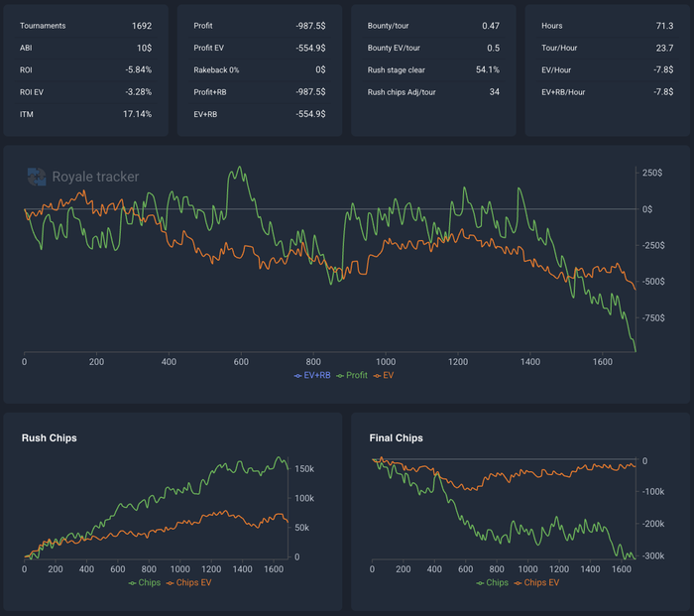Image resolution: width=694 pixels, height=616 pixels.
Task: Click the Rakeback 0% row
Action: tap(260, 70)
